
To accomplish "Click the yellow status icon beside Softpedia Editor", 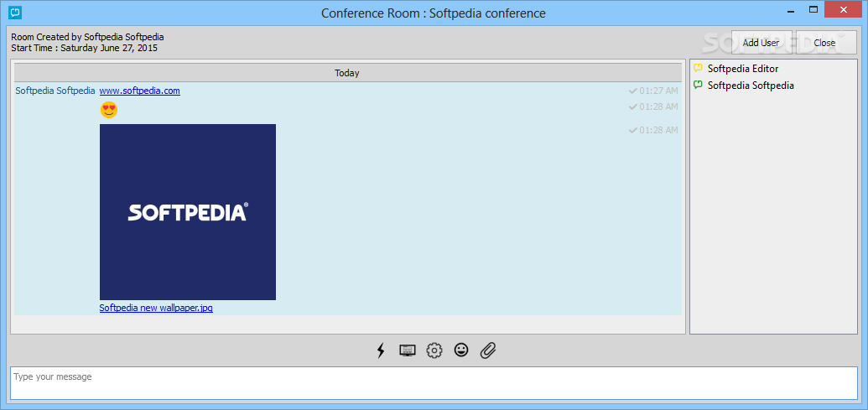I will click(698, 69).
